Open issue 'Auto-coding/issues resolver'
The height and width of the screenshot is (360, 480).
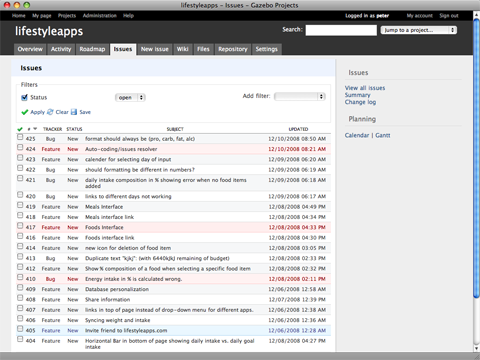[121, 149]
